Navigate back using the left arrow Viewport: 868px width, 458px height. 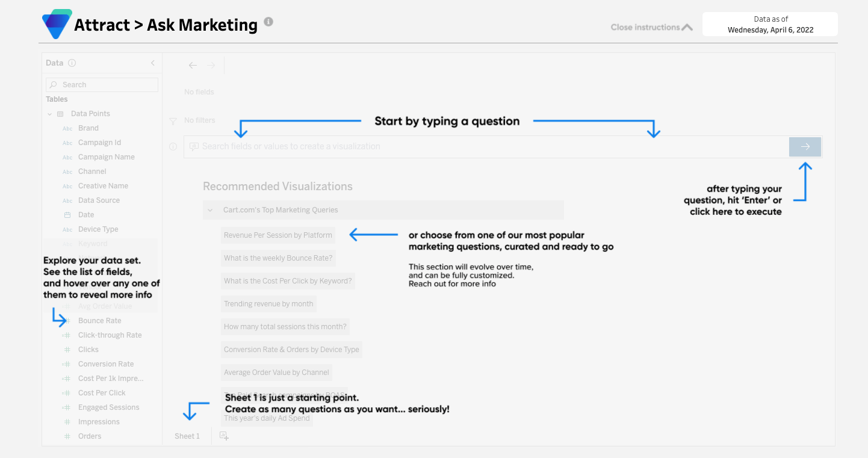pyautogui.click(x=192, y=65)
